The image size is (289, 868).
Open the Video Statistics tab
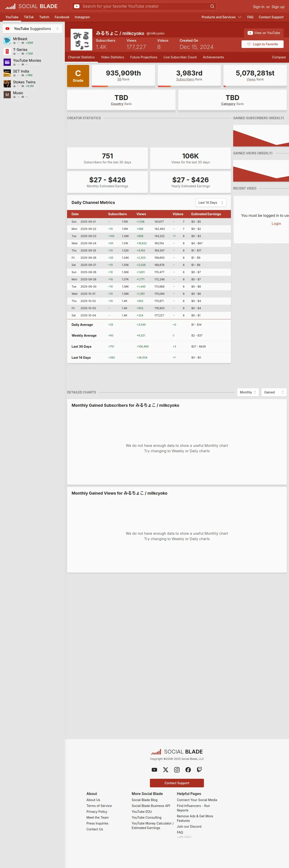pos(112,57)
